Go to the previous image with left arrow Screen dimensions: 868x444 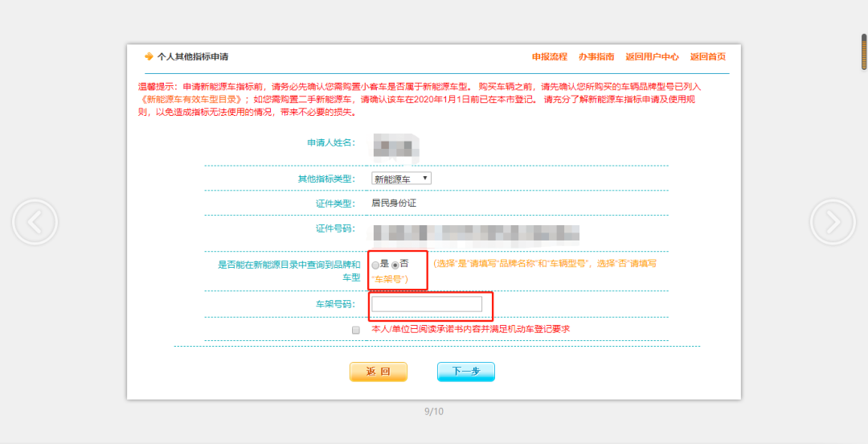pos(35,222)
